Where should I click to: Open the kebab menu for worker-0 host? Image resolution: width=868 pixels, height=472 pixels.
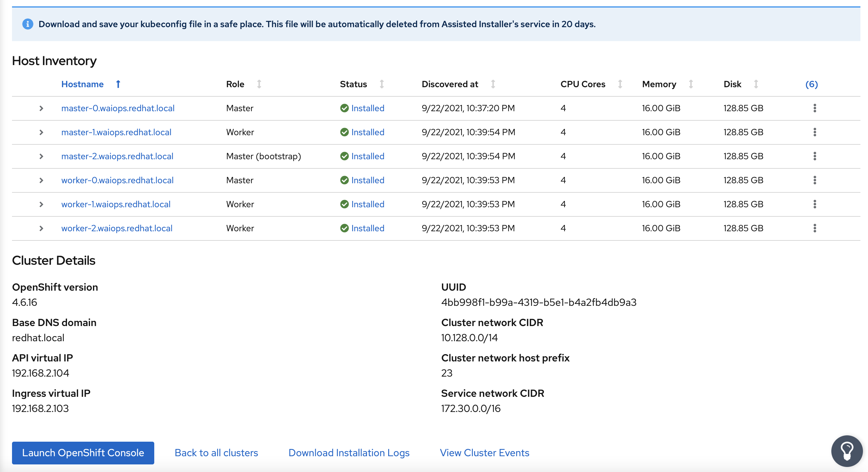(815, 180)
